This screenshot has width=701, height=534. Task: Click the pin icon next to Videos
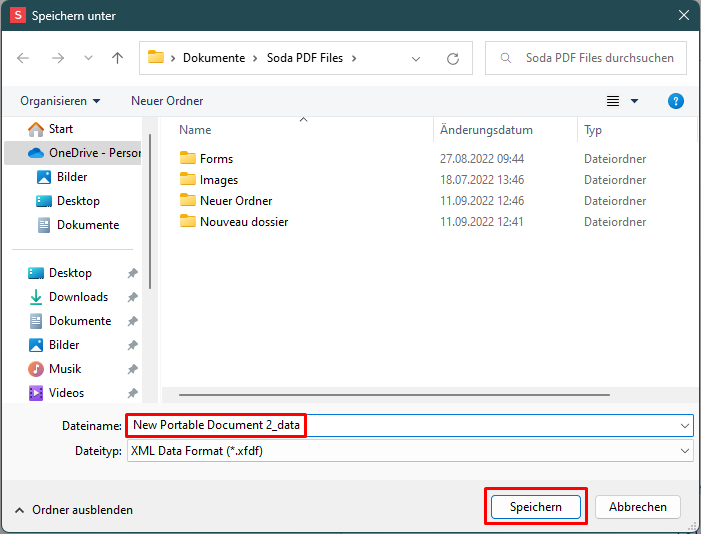[x=132, y=393]
